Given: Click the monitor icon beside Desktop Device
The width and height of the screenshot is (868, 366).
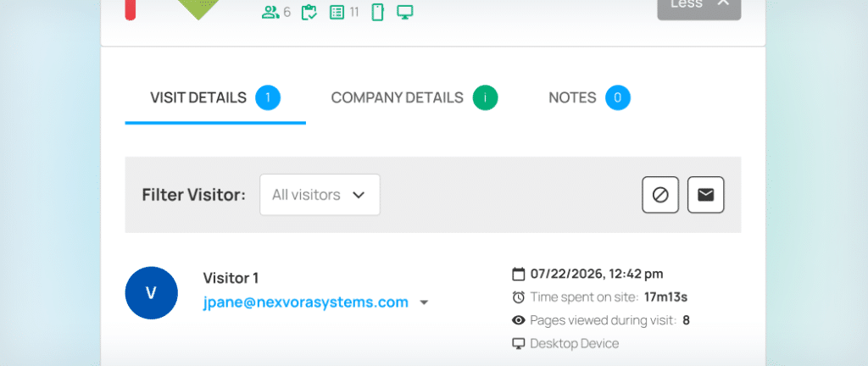Looking at the screenshot, I should point(518,344).
